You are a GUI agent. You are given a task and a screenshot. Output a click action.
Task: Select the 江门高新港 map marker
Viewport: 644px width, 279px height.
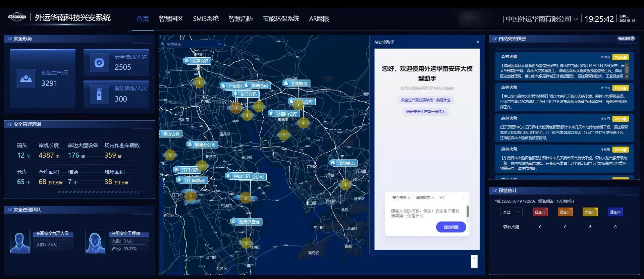[192, 180]
